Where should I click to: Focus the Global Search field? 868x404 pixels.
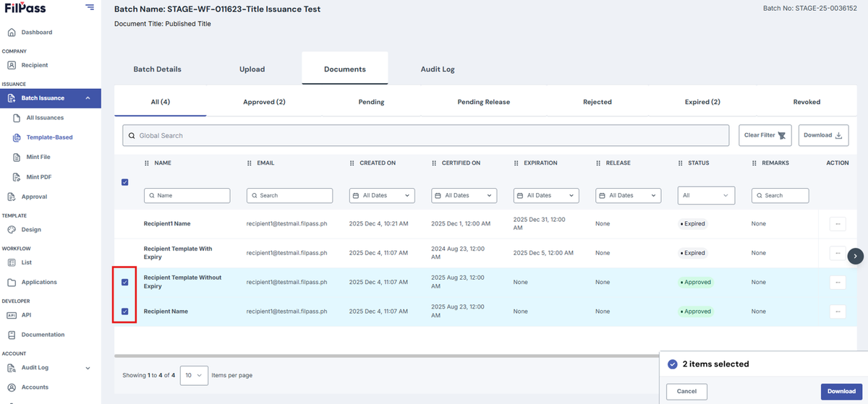pos(425,135)
